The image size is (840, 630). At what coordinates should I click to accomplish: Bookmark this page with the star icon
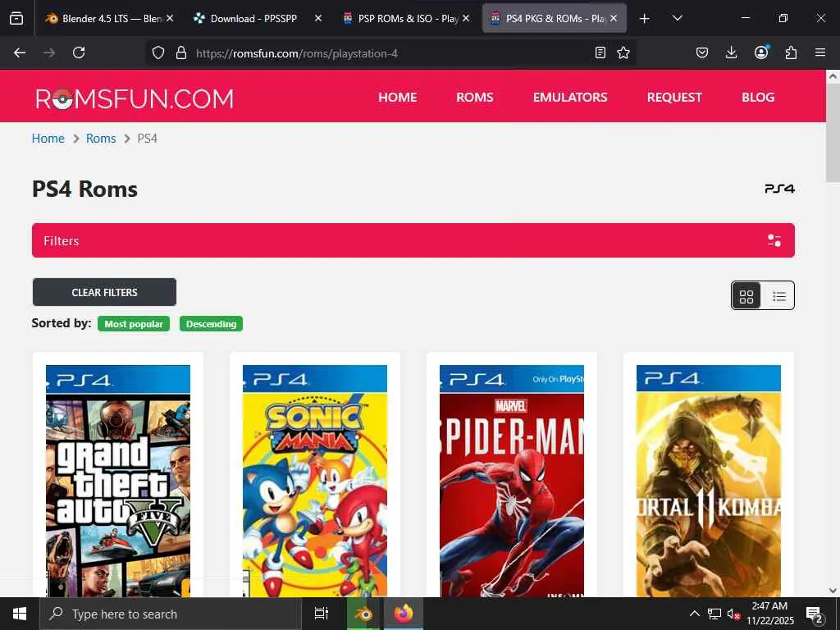[x=623, y=52]
